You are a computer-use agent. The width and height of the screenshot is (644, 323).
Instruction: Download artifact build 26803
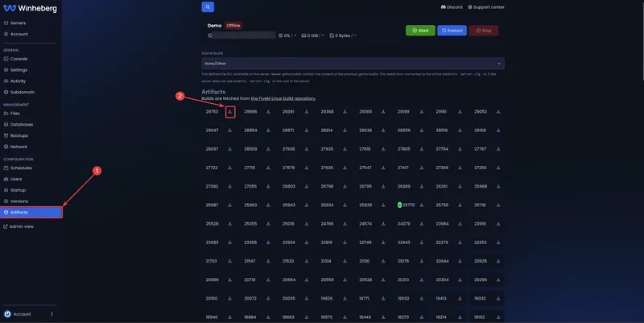307,187
